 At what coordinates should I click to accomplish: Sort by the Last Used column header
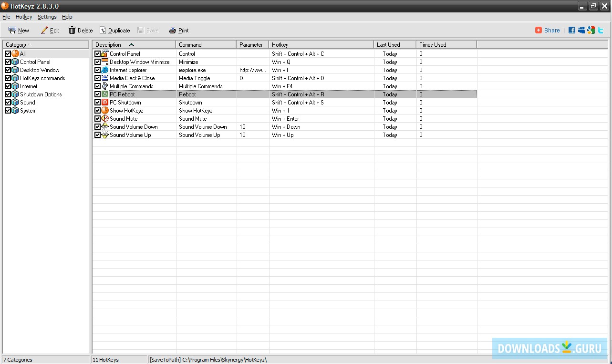(395, 44)
